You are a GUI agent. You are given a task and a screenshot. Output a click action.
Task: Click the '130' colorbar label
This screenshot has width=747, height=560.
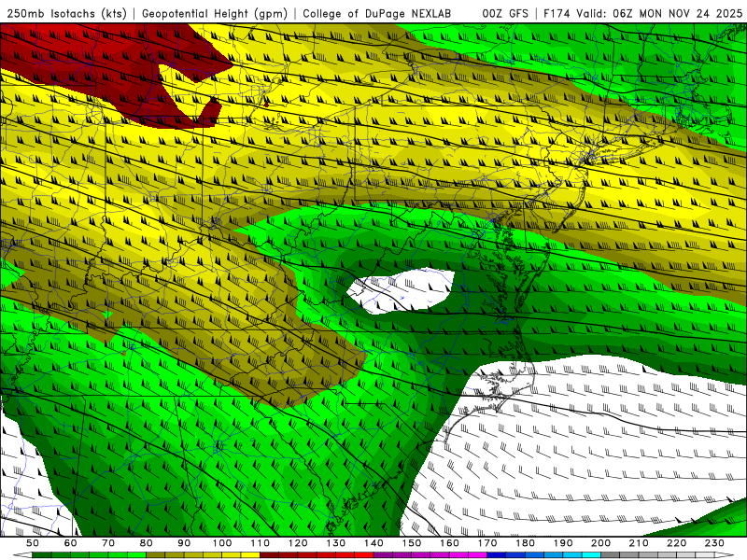(x=336, y=543)
